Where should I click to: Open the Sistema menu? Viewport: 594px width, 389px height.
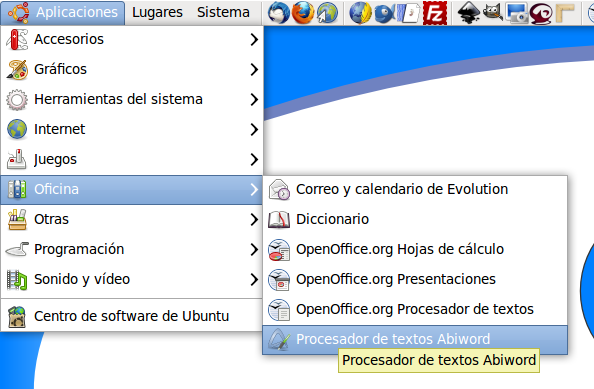tap(223, 12)
